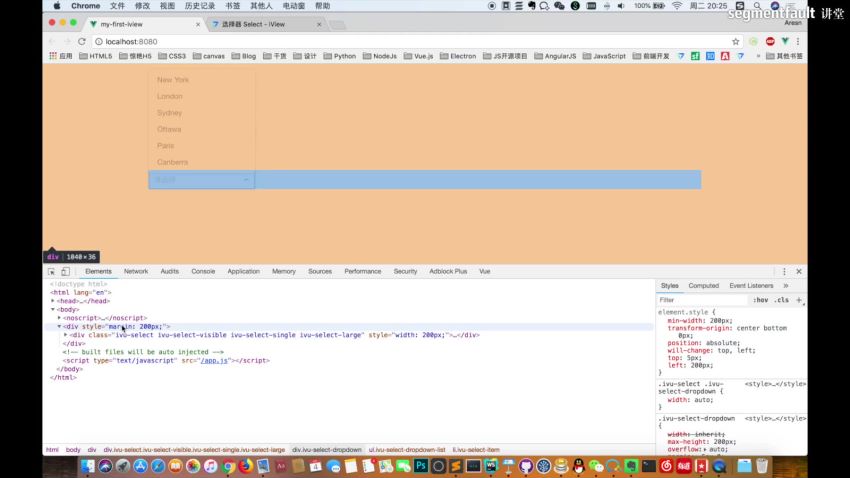Open WebStorm from the Dock
This screenshot has height=478, width=850.
pyautogui.click(x=491, y=466)
